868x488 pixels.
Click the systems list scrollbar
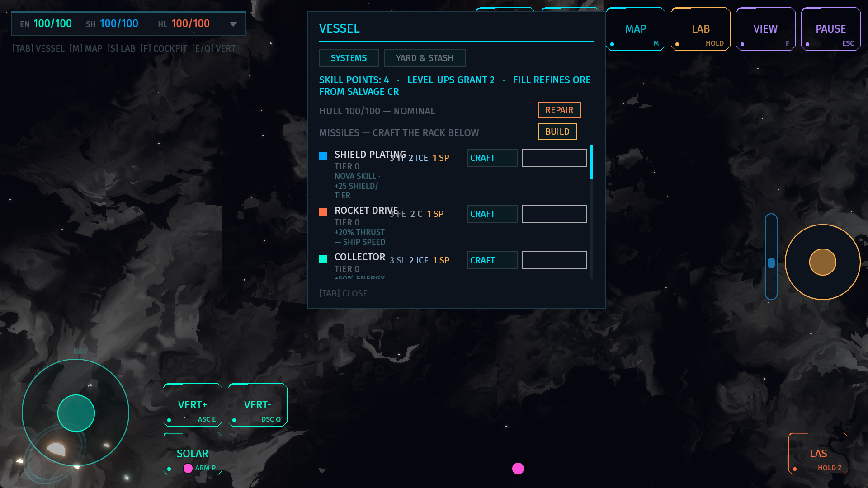click(591, 163)
